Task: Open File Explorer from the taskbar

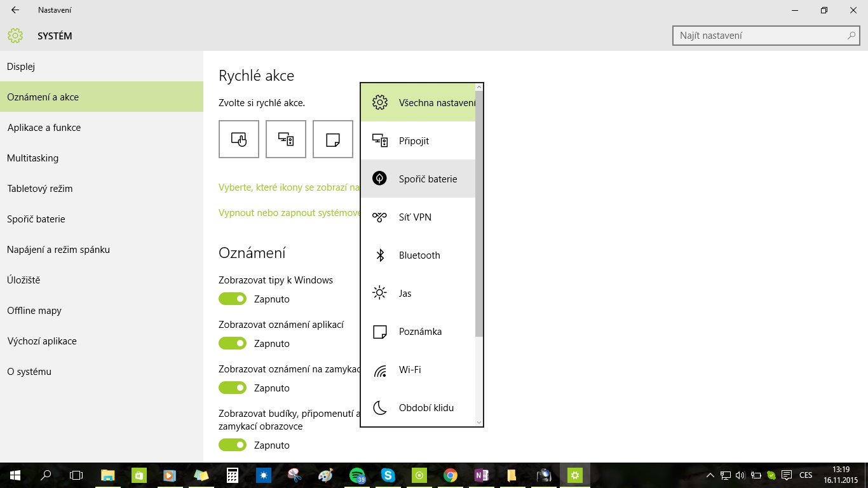Action: coord(108,475)
